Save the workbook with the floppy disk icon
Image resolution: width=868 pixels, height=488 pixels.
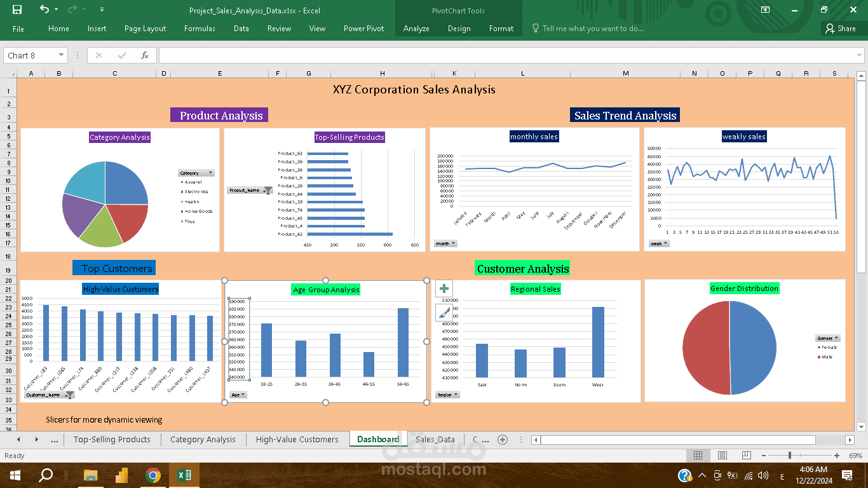17,10
